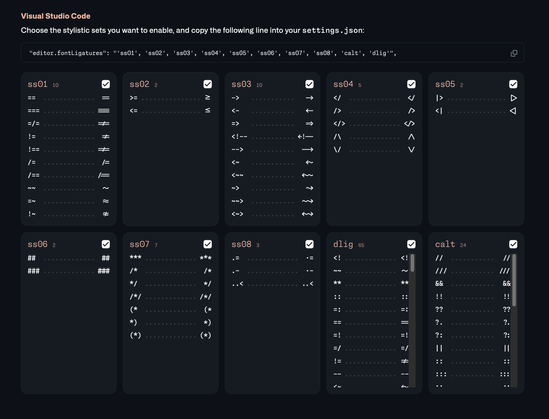Image resolution: width=549 pixels, height=419 pixels.
Task: Toggle the ss03 arrows set checkbox
Action: 310,84
